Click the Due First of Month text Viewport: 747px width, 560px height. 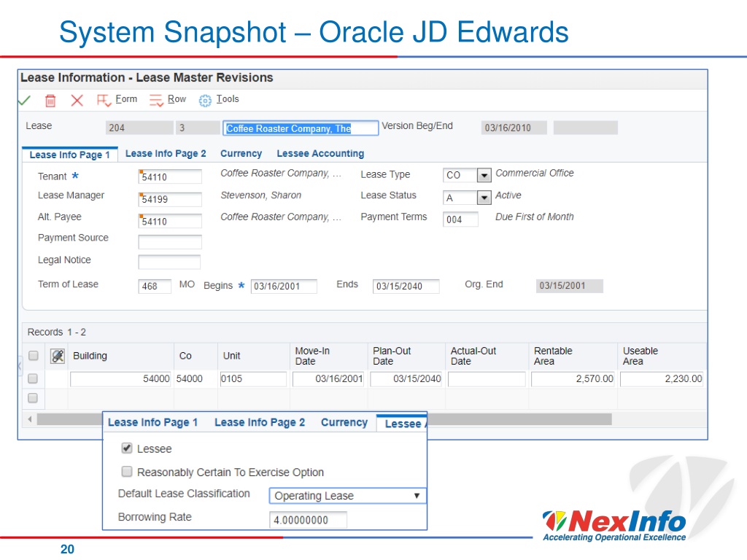535,217
